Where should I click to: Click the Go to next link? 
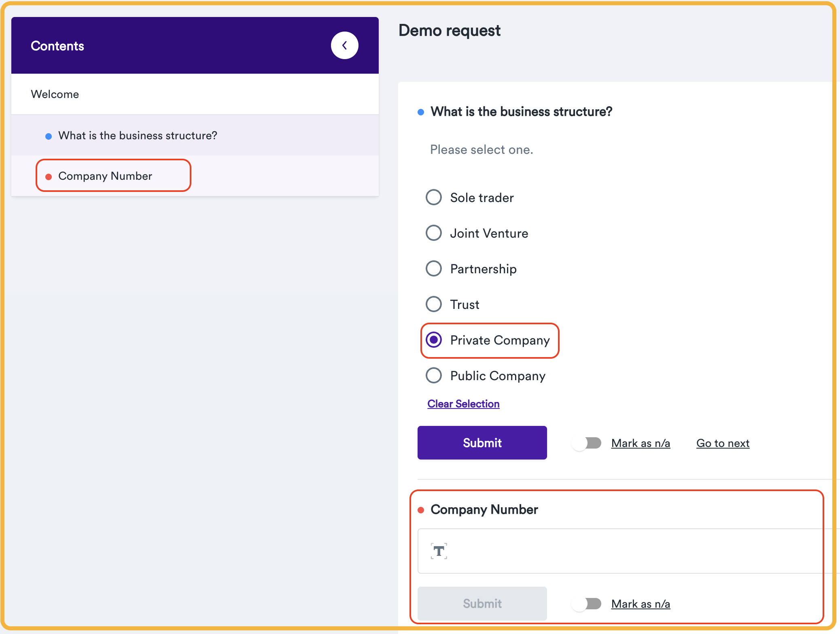coord(723,443)
